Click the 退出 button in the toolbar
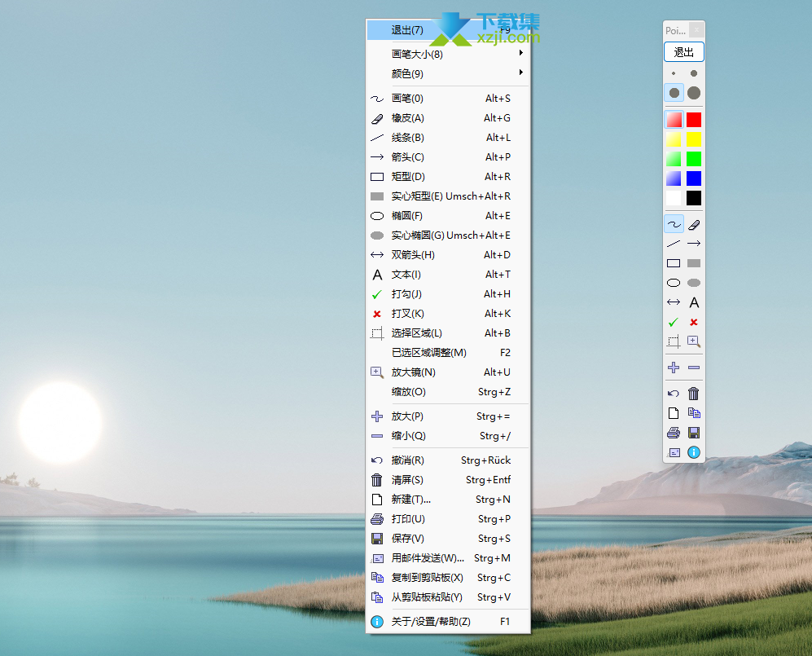 coord(683,52)
